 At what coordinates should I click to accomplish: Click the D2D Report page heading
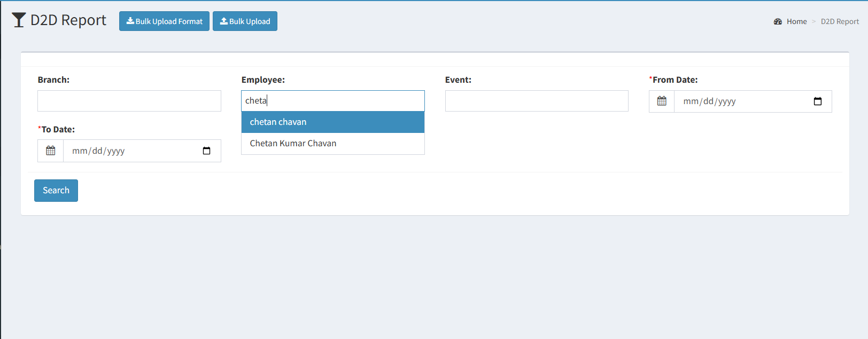click(x=68, y=20)
